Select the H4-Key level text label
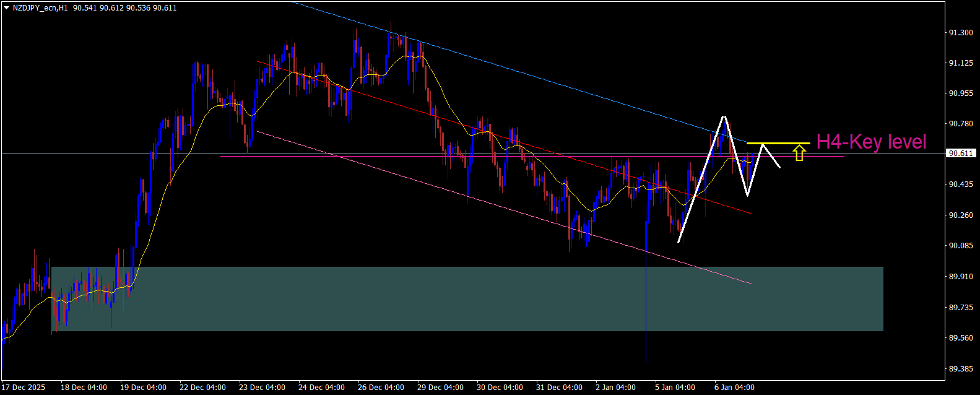This screenshot has height=395, width=980. point(872,142)
